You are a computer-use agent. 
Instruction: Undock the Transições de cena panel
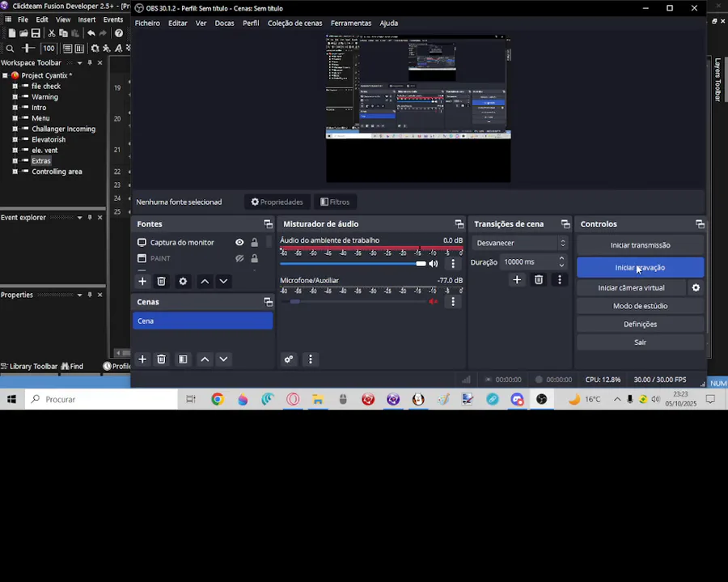click(565, 224)
